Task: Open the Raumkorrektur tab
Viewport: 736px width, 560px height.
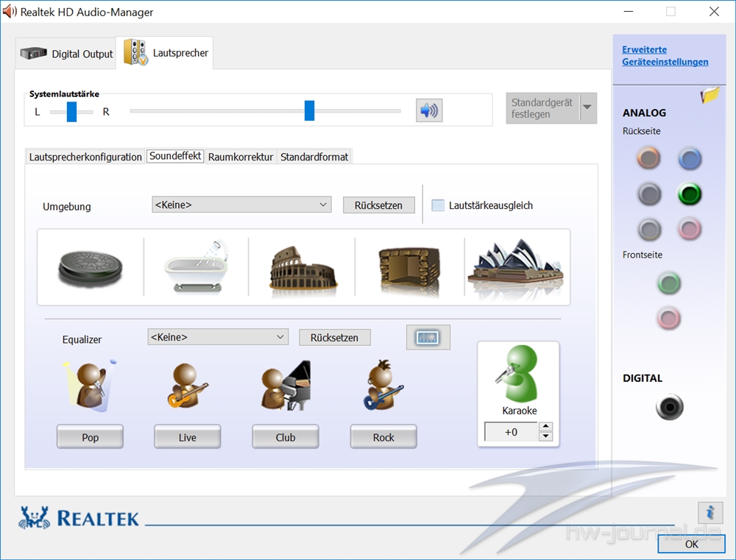Action: coord(241,157)
